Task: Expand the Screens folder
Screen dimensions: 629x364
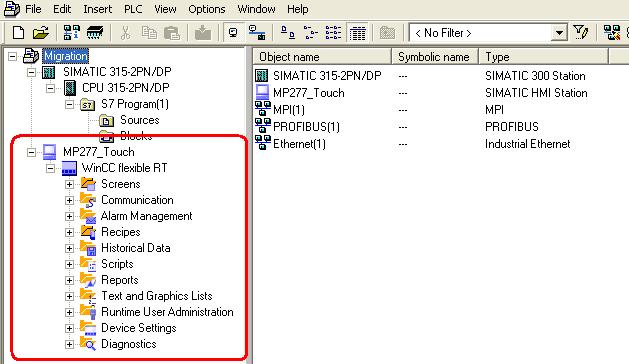Action: 69,184
